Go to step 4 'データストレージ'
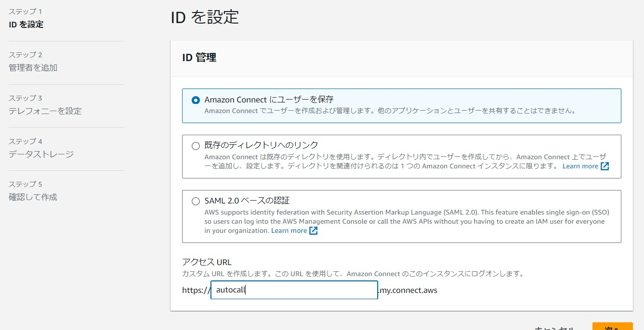Image resolution: width=644 pixels, height=330 pixels. [x=41, y=154]
